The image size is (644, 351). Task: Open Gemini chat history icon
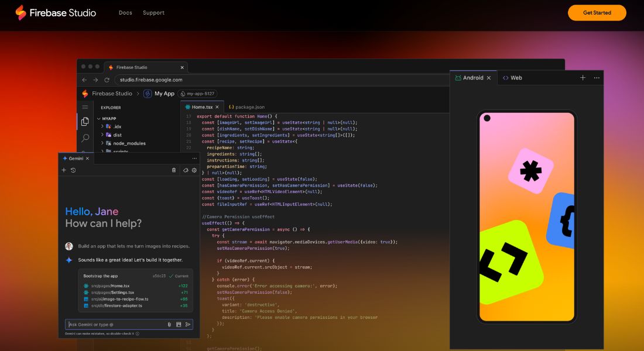[73, 170]
